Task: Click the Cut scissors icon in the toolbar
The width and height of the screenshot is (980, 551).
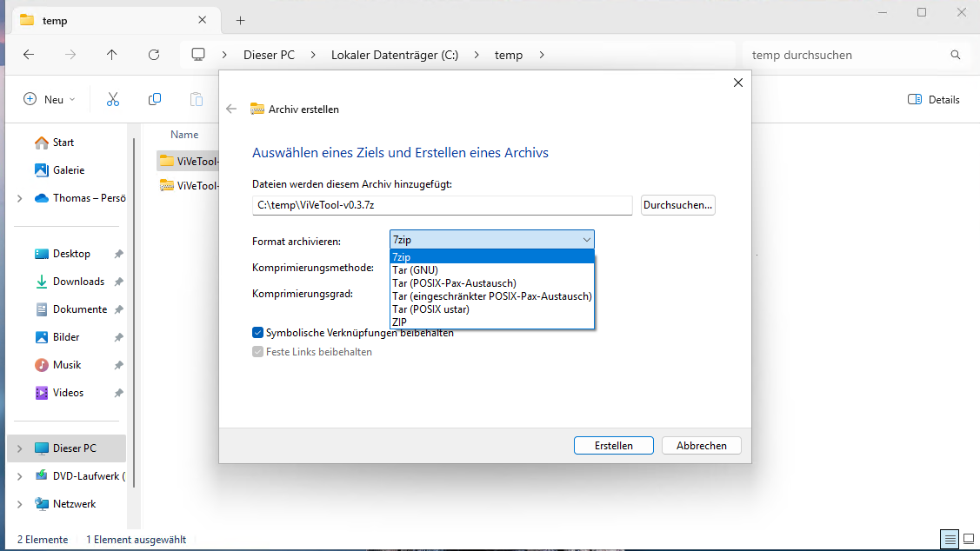Action: [x=112, y=99]
